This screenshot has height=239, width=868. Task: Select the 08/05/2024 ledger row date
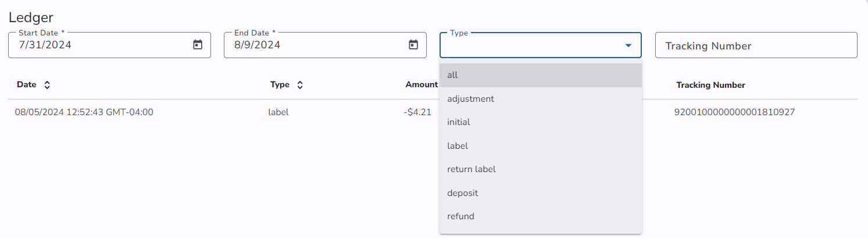tap(84, 112)
